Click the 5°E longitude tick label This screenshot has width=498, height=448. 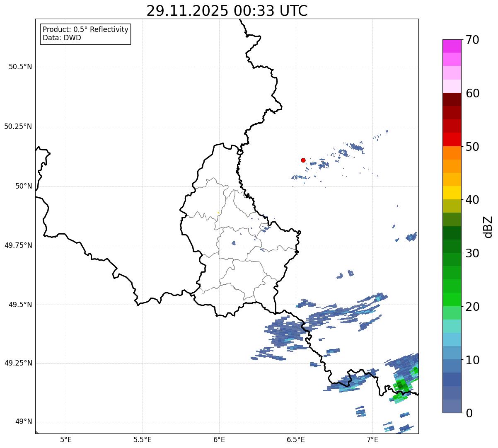coord(66,439)
